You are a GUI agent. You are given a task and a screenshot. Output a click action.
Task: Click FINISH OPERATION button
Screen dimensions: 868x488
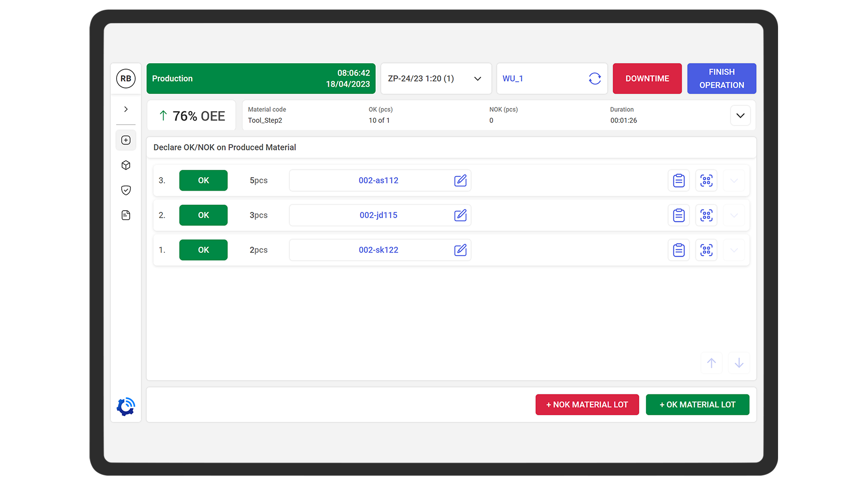pos(722,79)
